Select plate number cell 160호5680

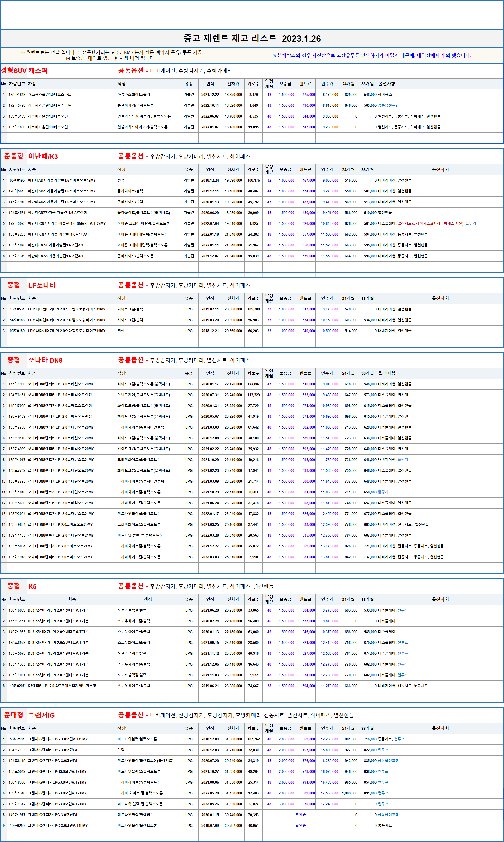point(17,503)
